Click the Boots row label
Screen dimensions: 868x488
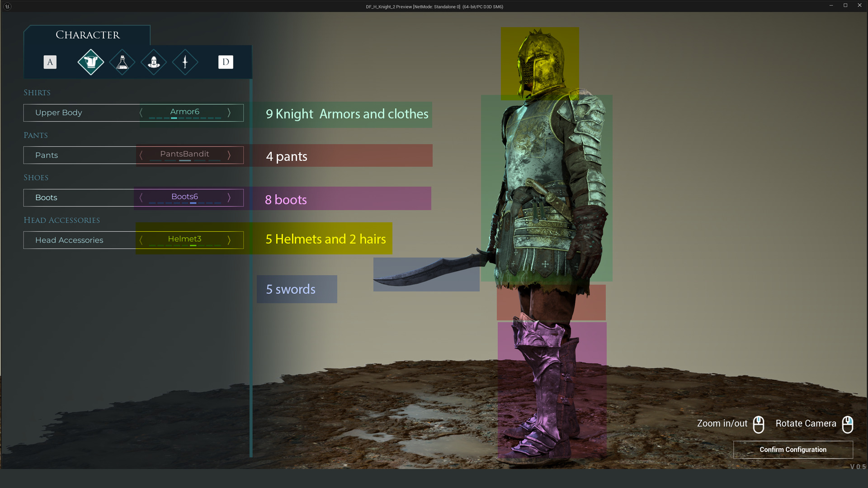pos(46,197)
